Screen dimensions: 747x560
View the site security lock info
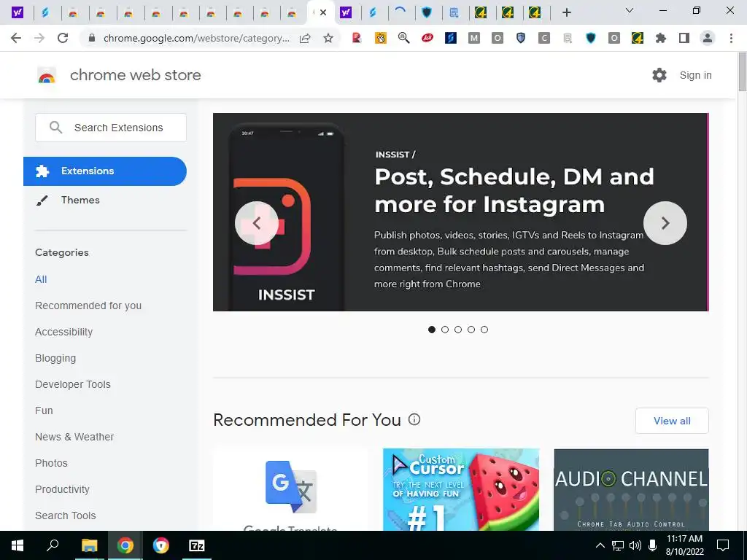pyautogui.click(x=92, y=38)
